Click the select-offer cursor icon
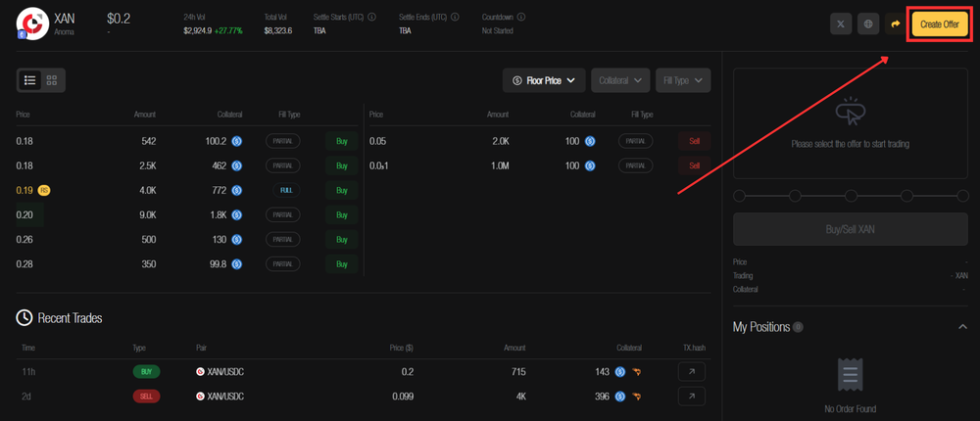 tap(850, 111)
